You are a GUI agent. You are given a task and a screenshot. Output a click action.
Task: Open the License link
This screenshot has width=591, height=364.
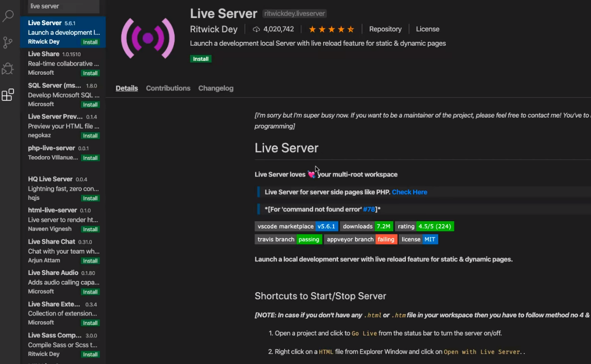click(x=427, y=29)
